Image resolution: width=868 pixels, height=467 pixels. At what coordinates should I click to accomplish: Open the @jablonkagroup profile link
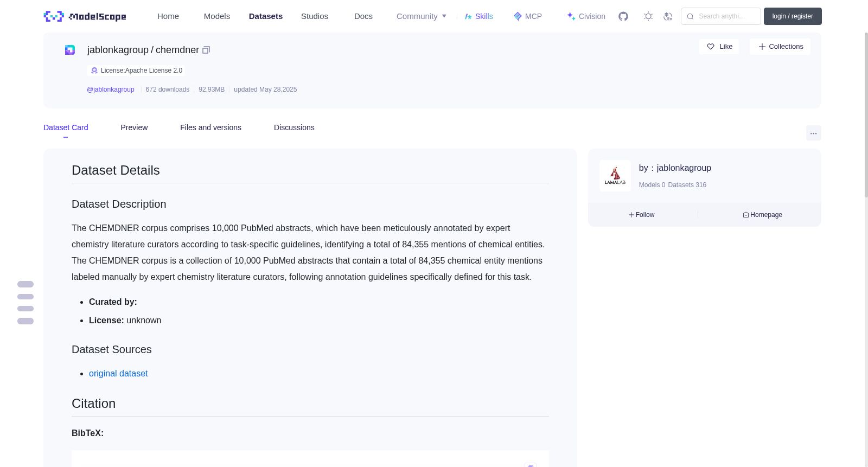click(111, 89)
